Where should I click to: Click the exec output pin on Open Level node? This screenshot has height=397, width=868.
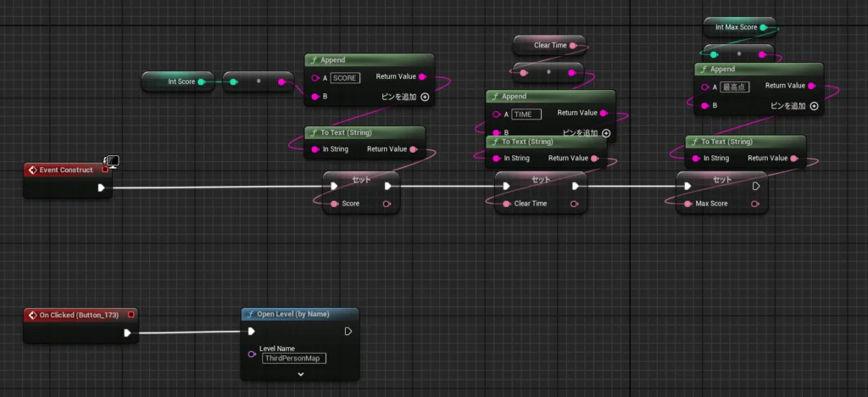point(348,332)
